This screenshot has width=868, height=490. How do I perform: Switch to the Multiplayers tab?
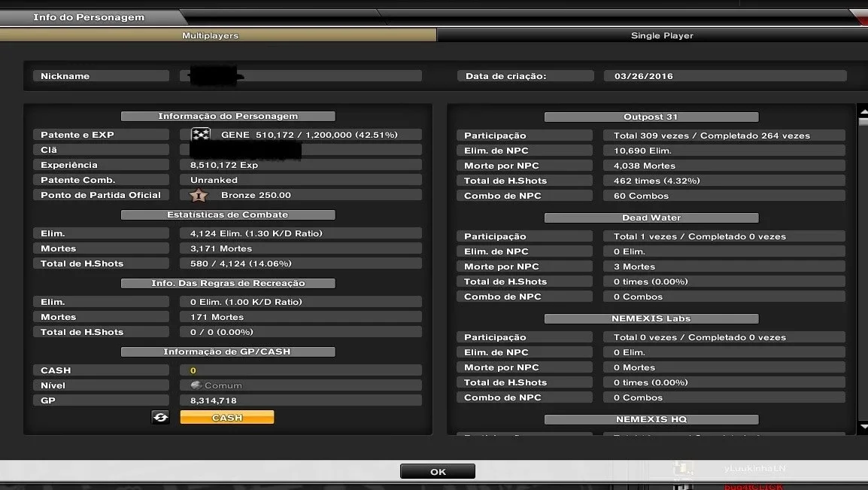(x=218, y=35)
